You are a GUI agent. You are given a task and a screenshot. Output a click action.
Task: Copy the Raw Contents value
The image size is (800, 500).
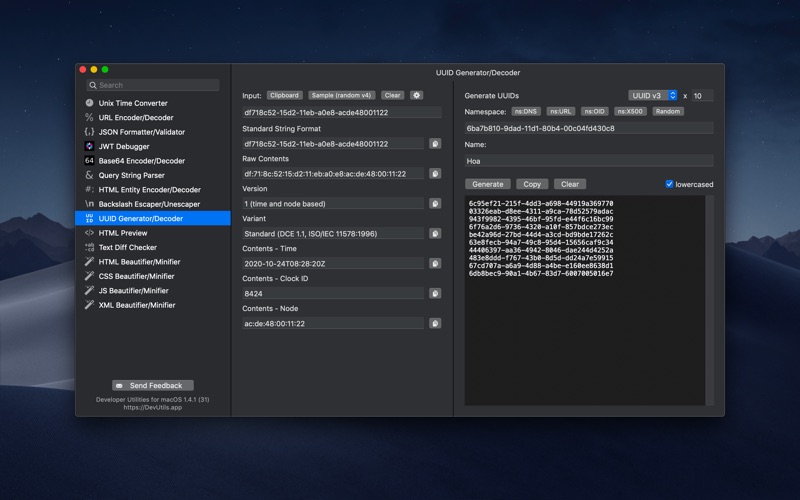pyautogui.click(x=435, y=174)
